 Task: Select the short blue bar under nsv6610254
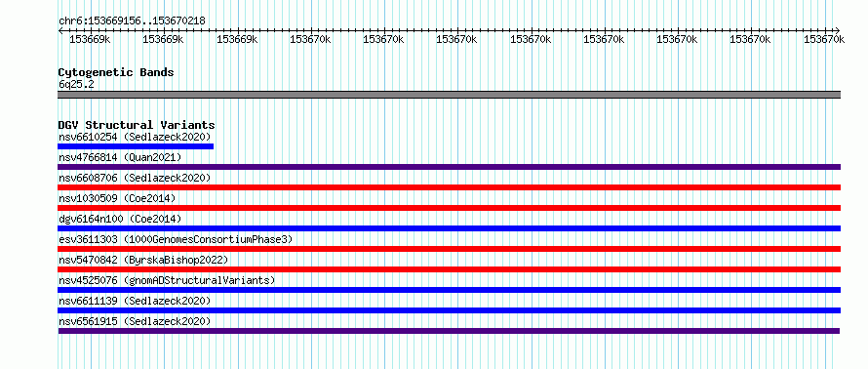click(x=136, y=146)
